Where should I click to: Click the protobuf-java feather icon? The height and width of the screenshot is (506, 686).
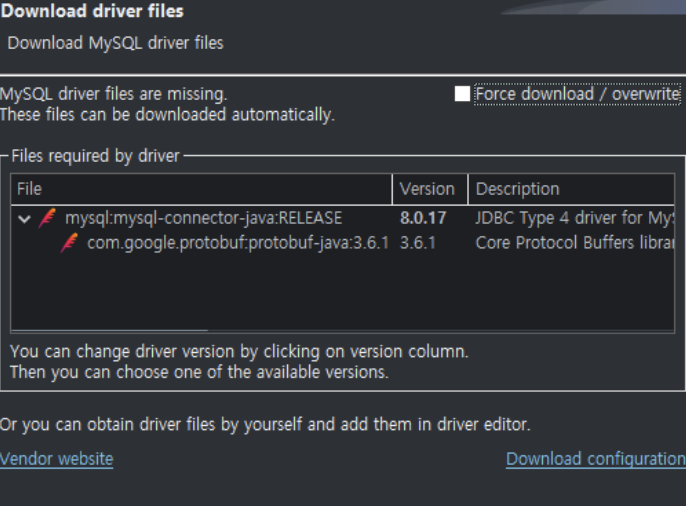[x=69, y=243]
